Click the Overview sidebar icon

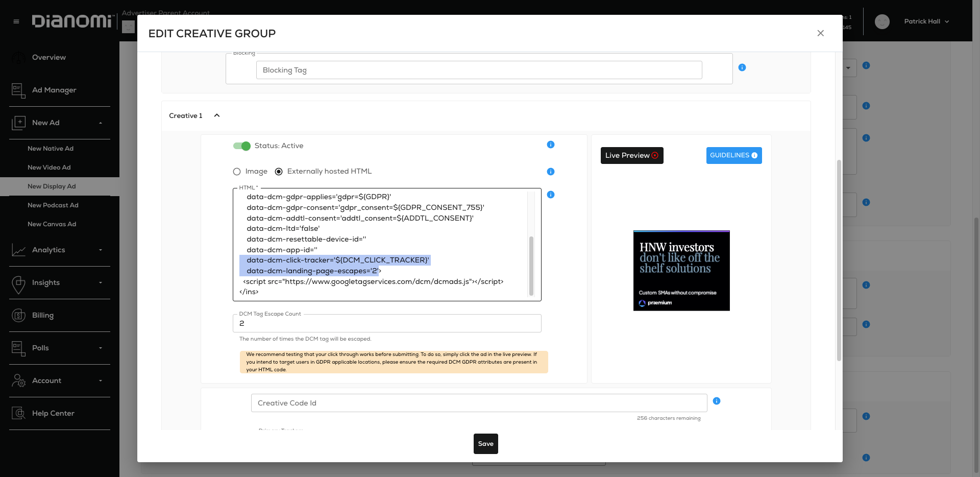pos(18,58)
